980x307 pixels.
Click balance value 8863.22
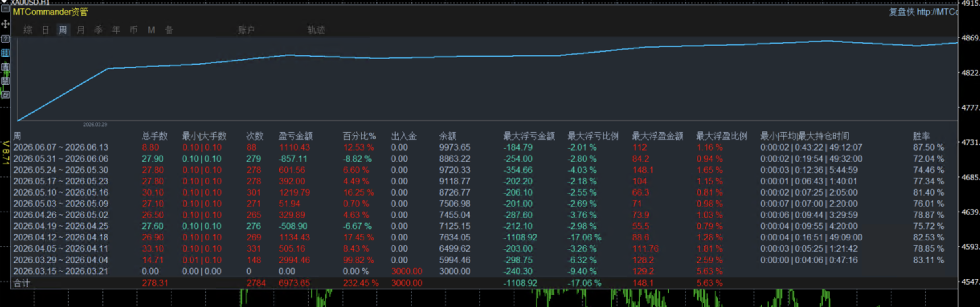click(455, 159)
